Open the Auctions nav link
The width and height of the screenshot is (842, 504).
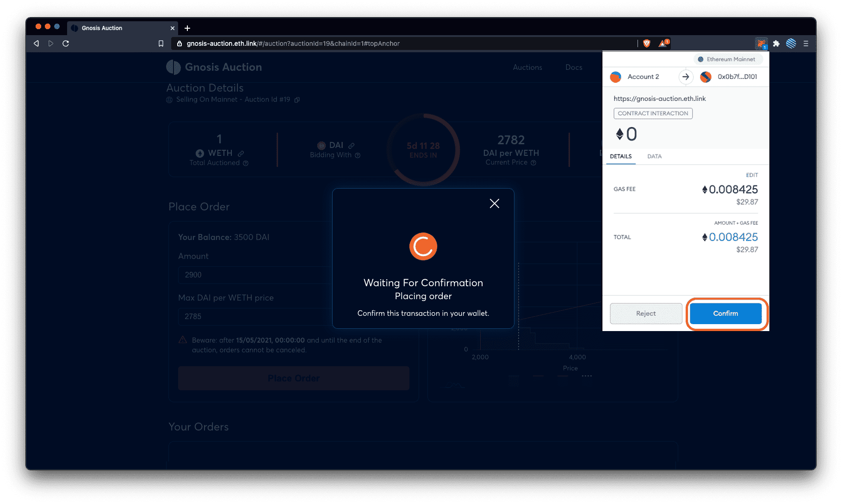pyautogui.click(x=527, y=67)
